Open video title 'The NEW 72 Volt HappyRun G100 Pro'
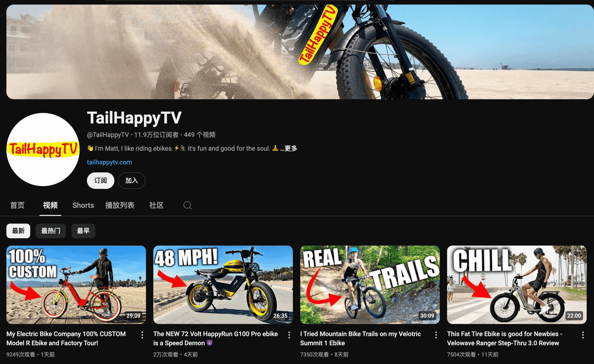This screenshot has height=364, width=594. [216, 338]
